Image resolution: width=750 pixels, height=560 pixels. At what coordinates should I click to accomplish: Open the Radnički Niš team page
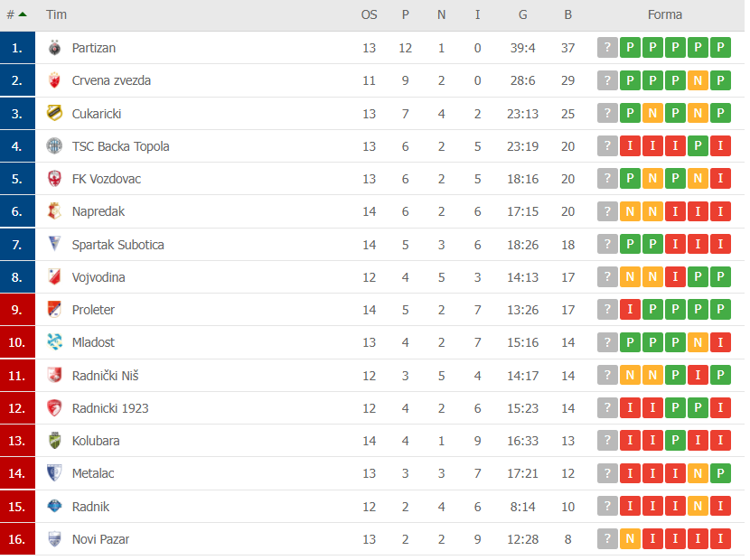(x=106, y=375)
